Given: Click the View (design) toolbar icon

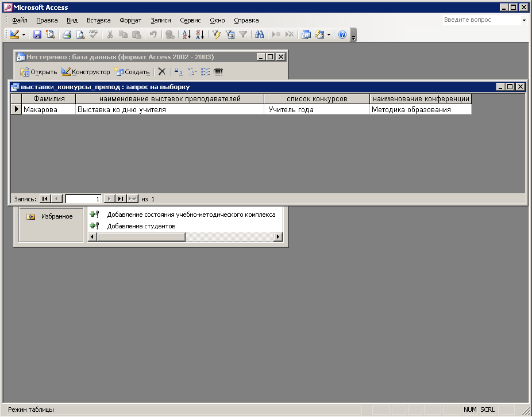Looking at the screenshot, I should click(14, 35).
